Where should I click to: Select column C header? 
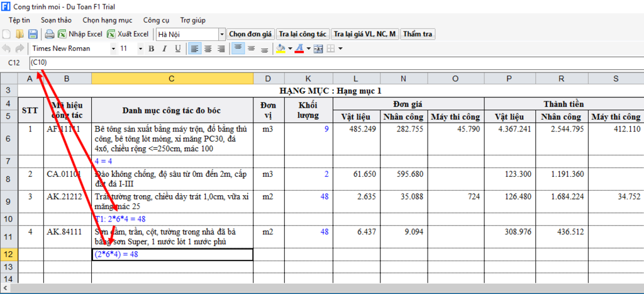point(172,79)
